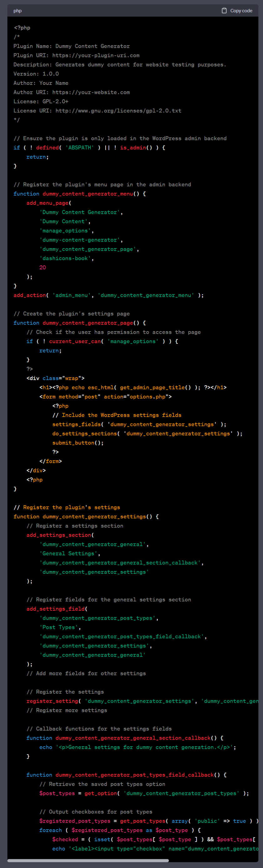Click the register_setting( call
This screenshot has width=263, height=868.
pos(54,701)
